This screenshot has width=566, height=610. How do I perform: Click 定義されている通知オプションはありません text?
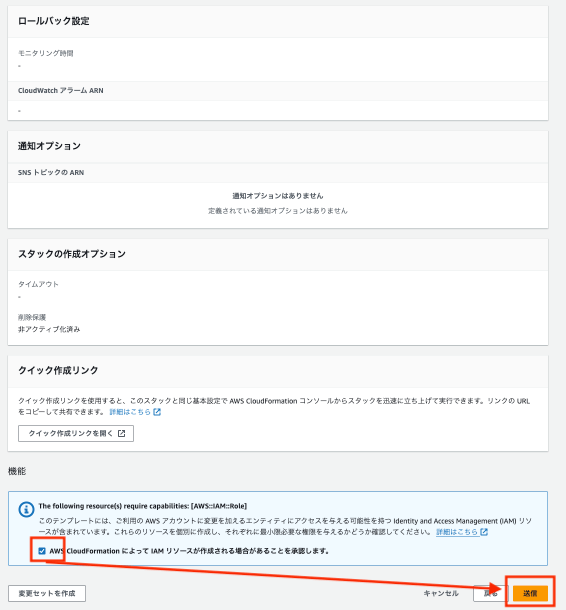pyautogui.click(x=278, y=211)
